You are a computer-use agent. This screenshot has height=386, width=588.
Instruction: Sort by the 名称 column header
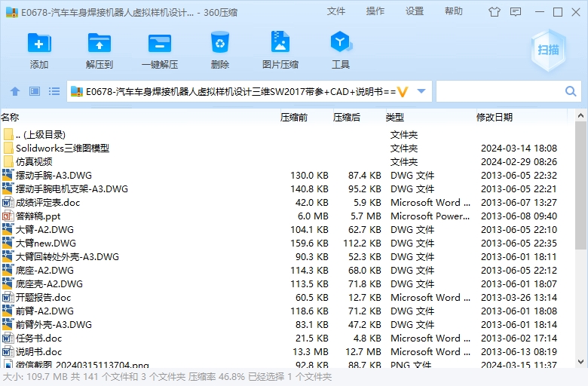(x=10, y=118)
